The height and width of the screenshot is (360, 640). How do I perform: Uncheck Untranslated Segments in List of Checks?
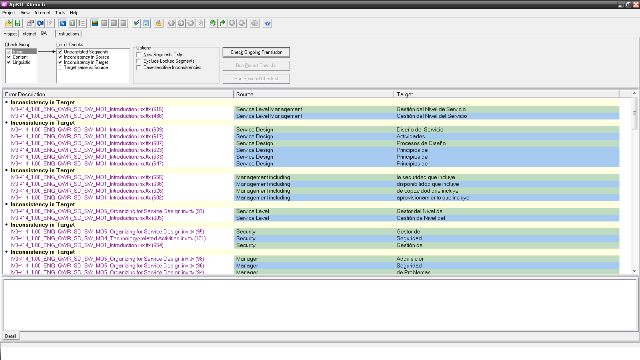point(60,52)
